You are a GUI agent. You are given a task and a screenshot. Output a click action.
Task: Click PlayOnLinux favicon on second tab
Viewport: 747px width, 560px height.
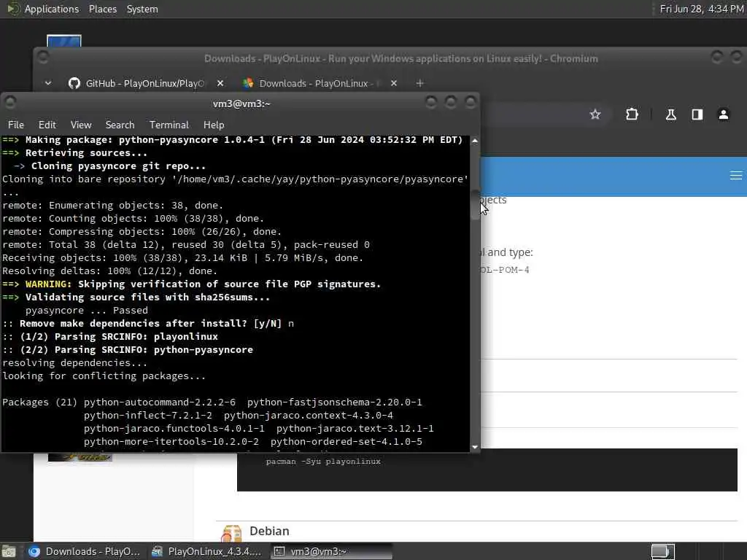pos(248,83)
